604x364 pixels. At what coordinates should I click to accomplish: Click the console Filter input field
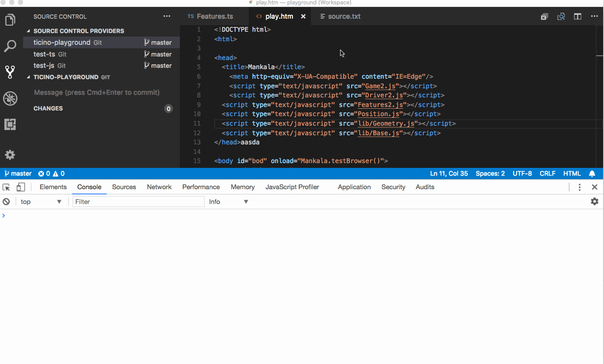[138, 201]
